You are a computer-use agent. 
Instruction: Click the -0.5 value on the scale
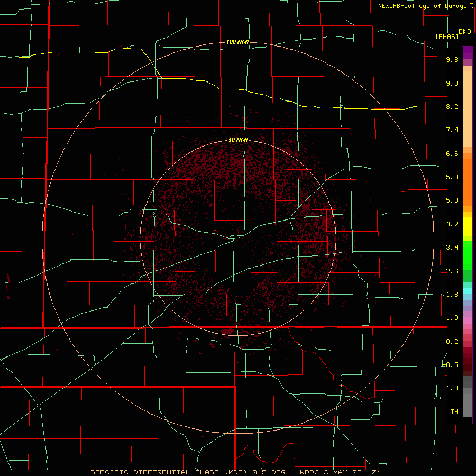[451, 365]
